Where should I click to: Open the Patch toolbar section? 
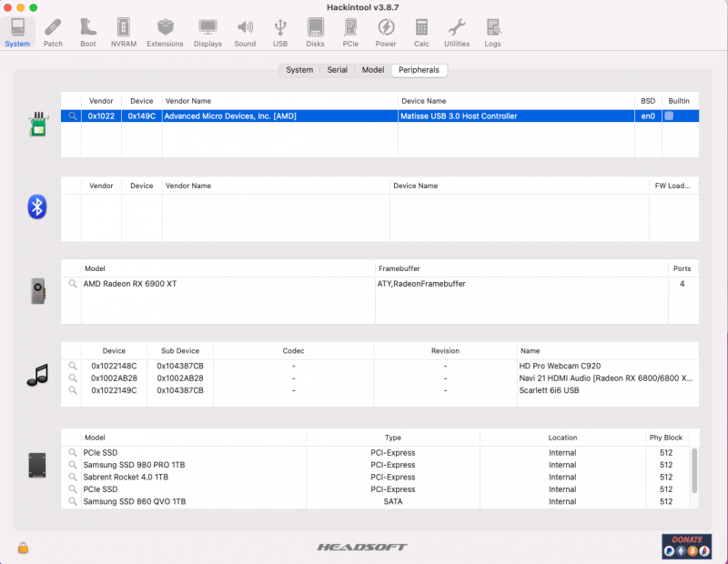pyautogui.click(x=54, y=31)
